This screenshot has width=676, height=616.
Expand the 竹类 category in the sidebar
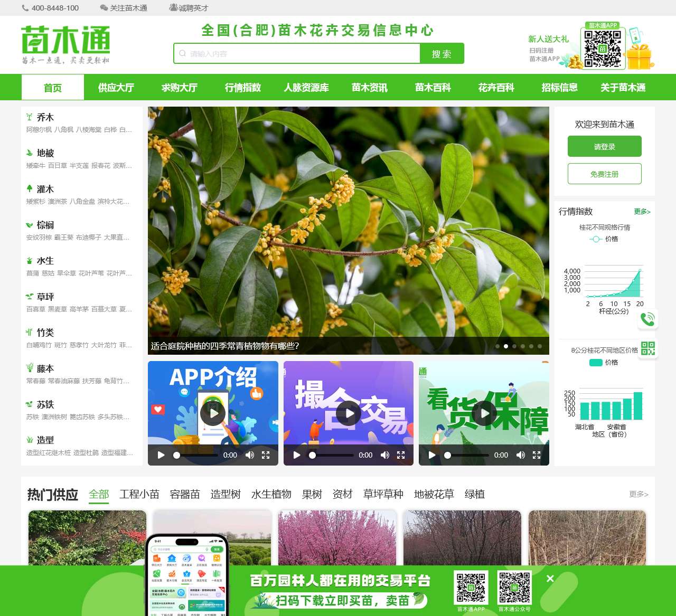(x=44, y=333)
